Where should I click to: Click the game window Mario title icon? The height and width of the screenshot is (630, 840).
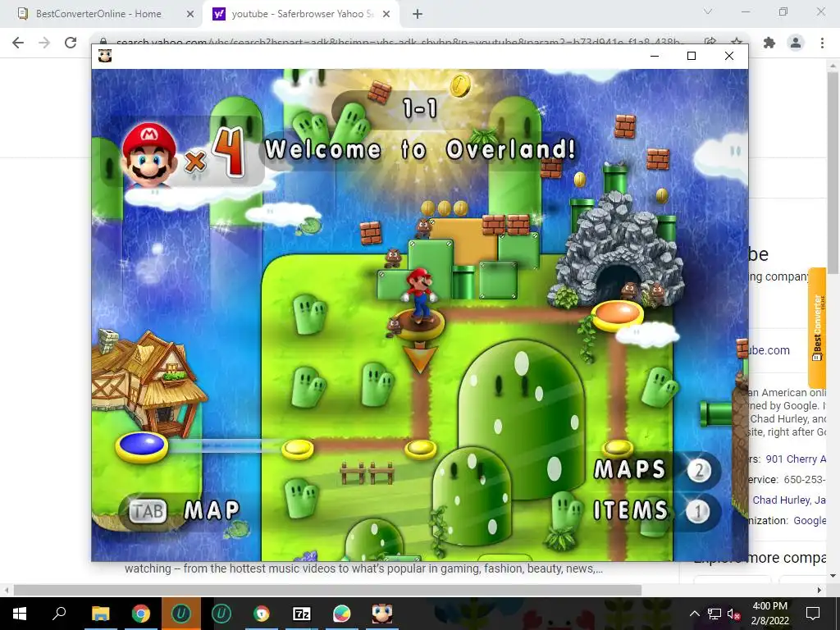[105, 56]
